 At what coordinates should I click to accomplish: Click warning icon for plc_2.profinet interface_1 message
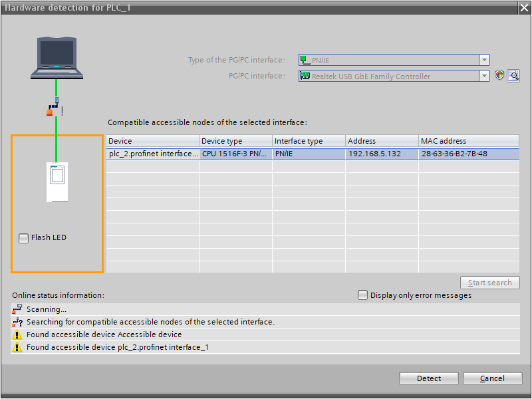click(17, 347)
